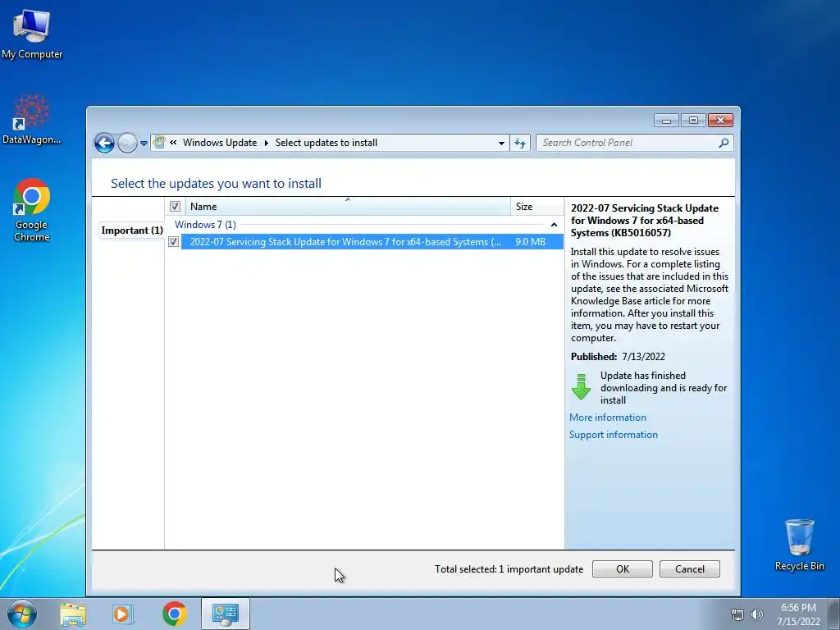Click the green download arrow icon
The image size is (840, 630).
582,387
